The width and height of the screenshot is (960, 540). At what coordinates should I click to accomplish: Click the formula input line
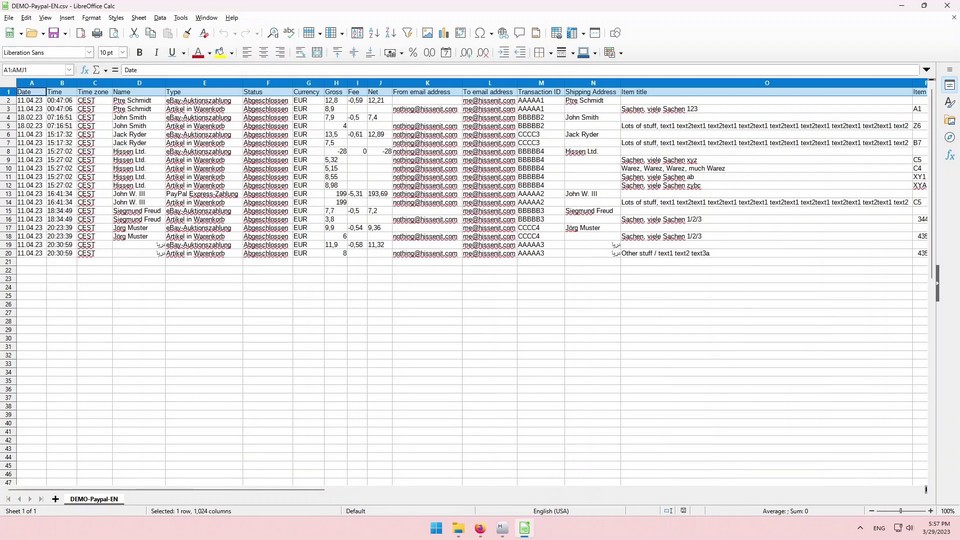coord(520,70)
